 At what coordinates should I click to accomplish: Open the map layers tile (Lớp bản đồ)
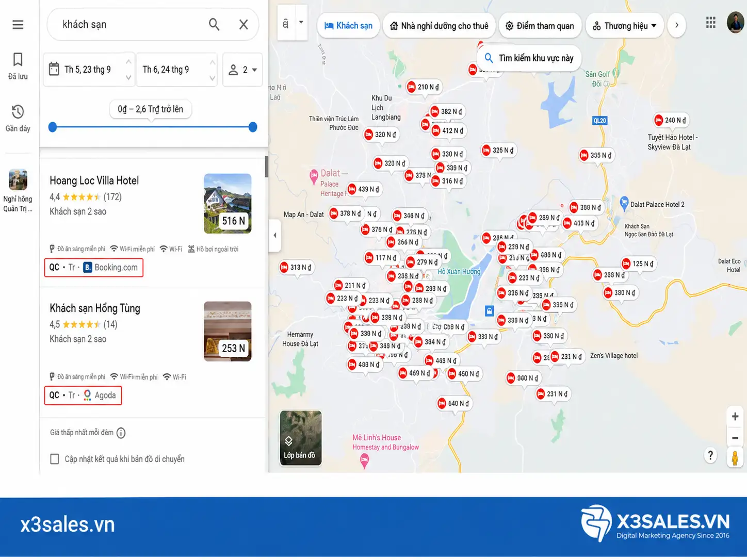(x=301, y=438)
